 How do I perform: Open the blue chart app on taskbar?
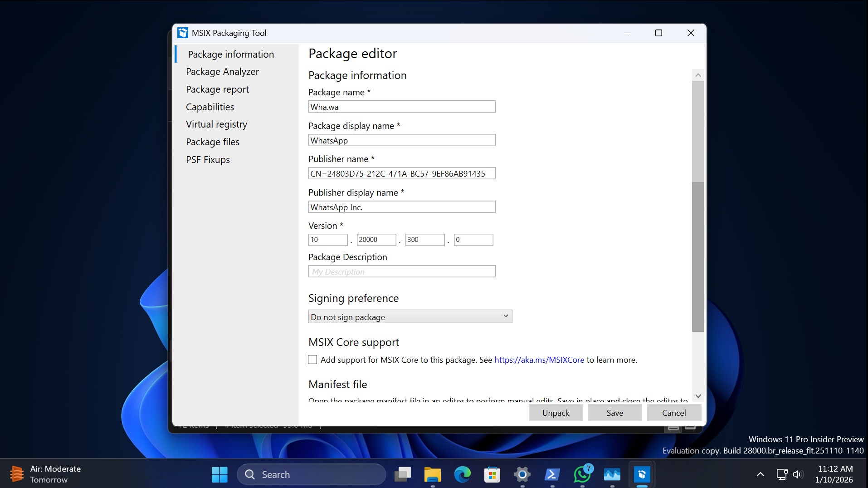[x=612, y=474]
